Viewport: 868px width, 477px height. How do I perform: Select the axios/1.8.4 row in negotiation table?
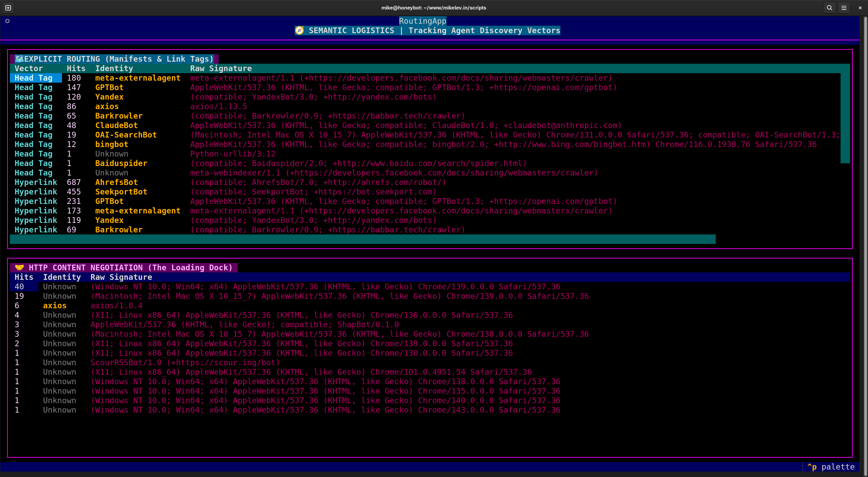(430, 306)
